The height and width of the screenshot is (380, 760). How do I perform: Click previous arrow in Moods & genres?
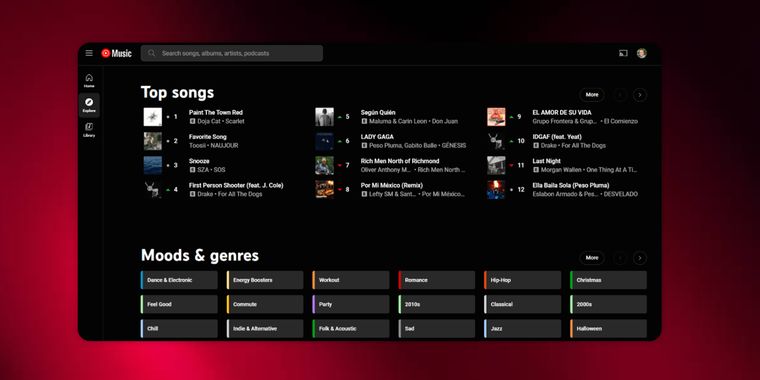point(619,258)
